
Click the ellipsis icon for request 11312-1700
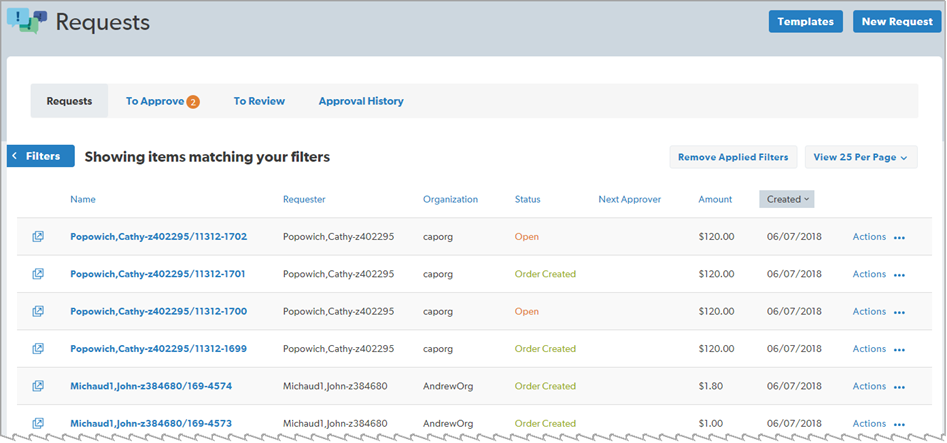click(x=899, y=312)
